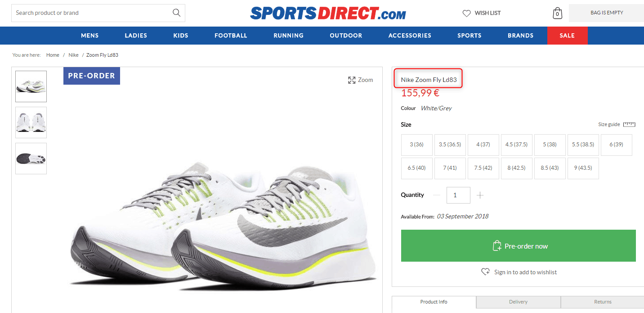Viewport: 644px width, 313px height.
Task: Select the first shoe pair thumbnail
Action: coord(31,86)
